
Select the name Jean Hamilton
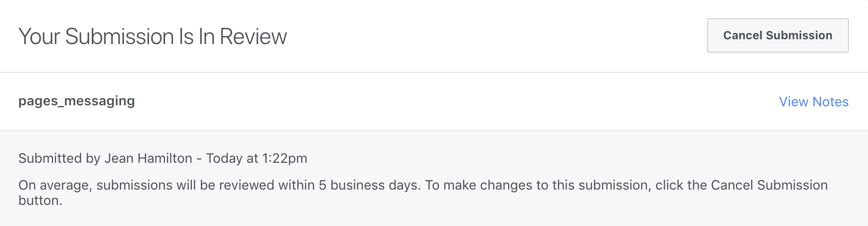pyautogui.click(x=148, y=158)
